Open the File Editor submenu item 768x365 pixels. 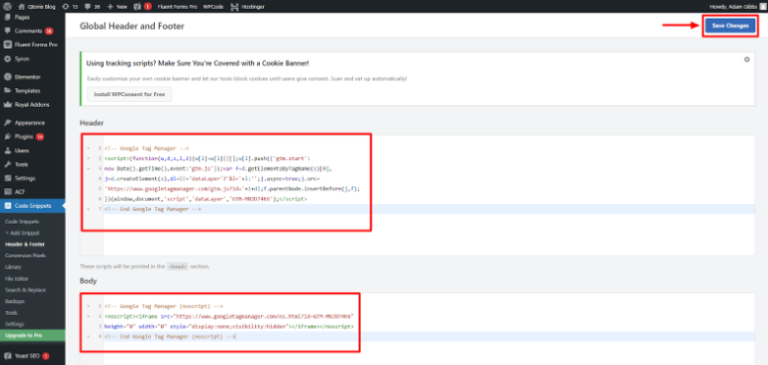click(17, 278)
